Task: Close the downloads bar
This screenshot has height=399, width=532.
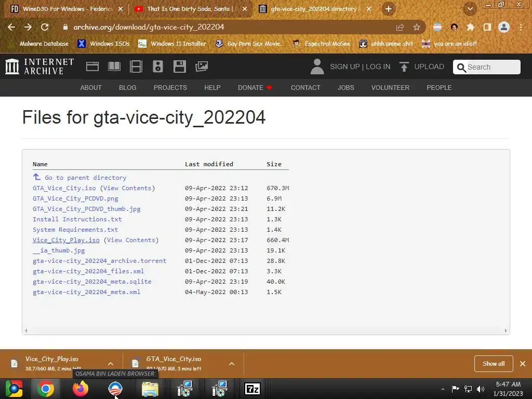Action: 523,364
